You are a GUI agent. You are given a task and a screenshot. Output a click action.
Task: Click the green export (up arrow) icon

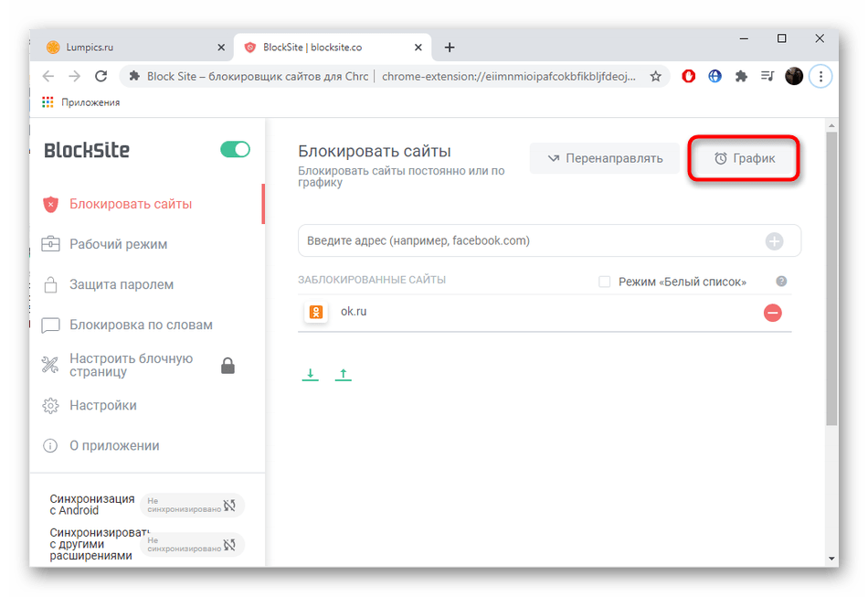tap(344, 375)
